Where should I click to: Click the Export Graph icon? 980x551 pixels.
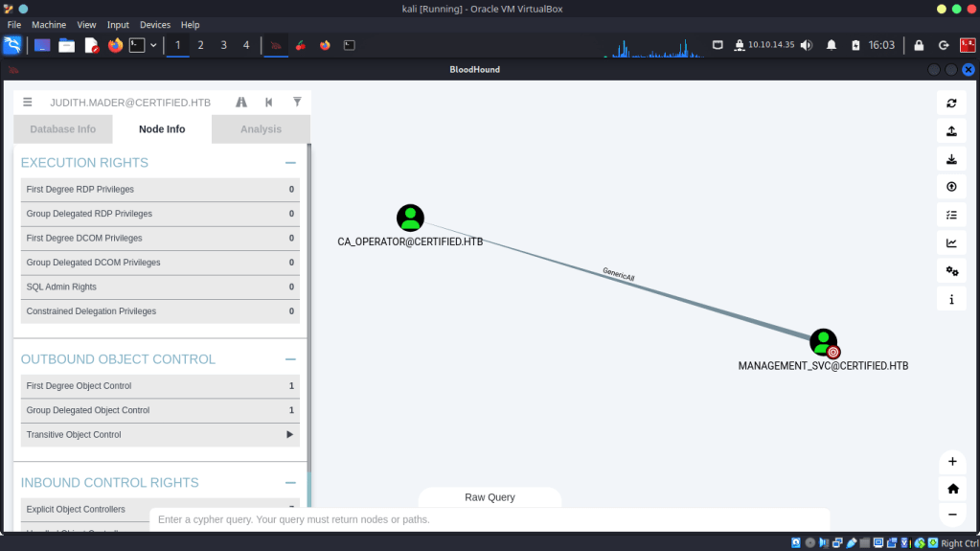coord(951,131)
